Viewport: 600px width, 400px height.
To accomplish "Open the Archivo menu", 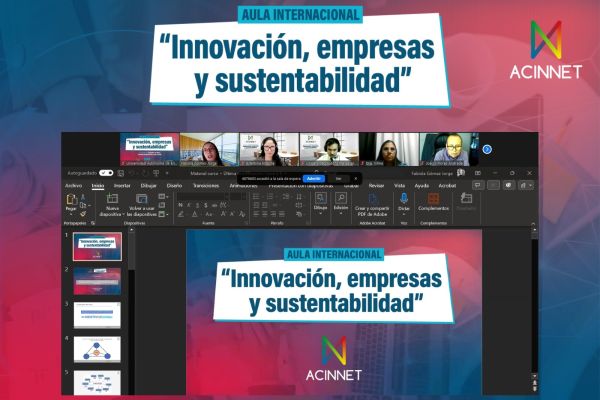I will click(x=74, y=185).
